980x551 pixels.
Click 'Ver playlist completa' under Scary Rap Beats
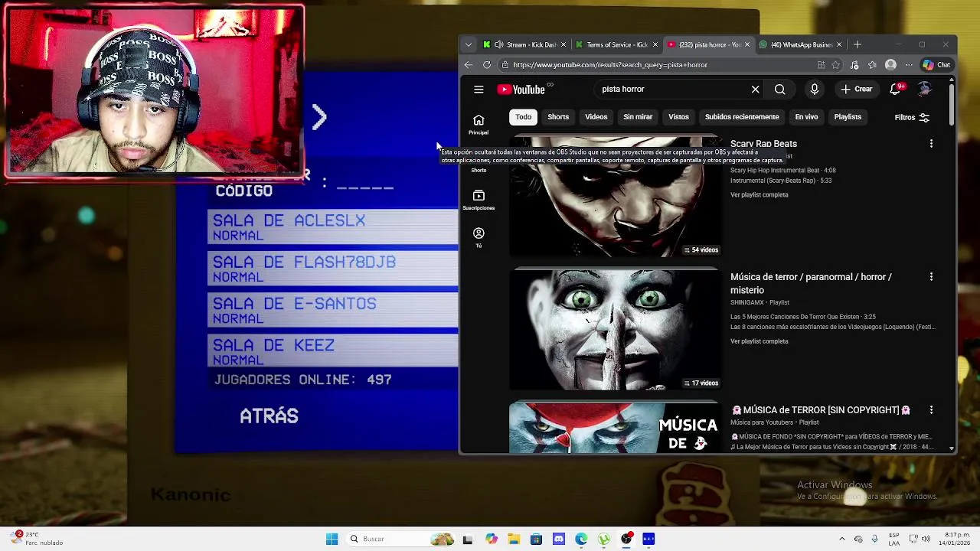pos(759,195)
